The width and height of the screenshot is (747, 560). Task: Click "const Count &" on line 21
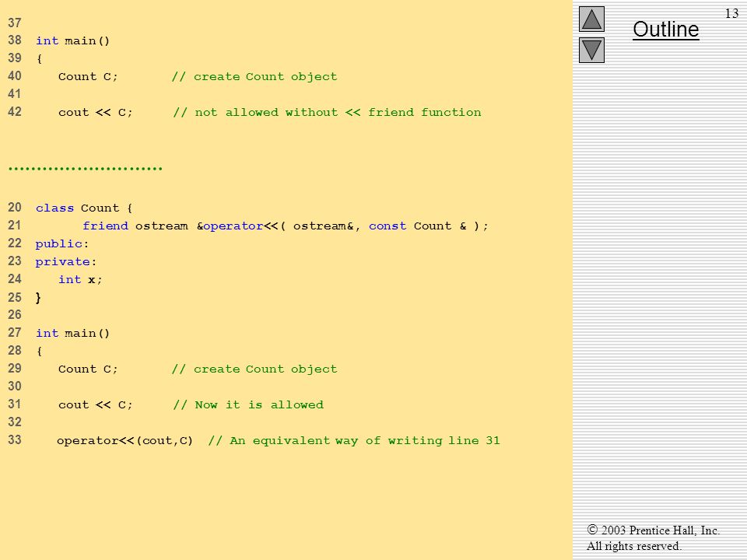tap(417, 226)
